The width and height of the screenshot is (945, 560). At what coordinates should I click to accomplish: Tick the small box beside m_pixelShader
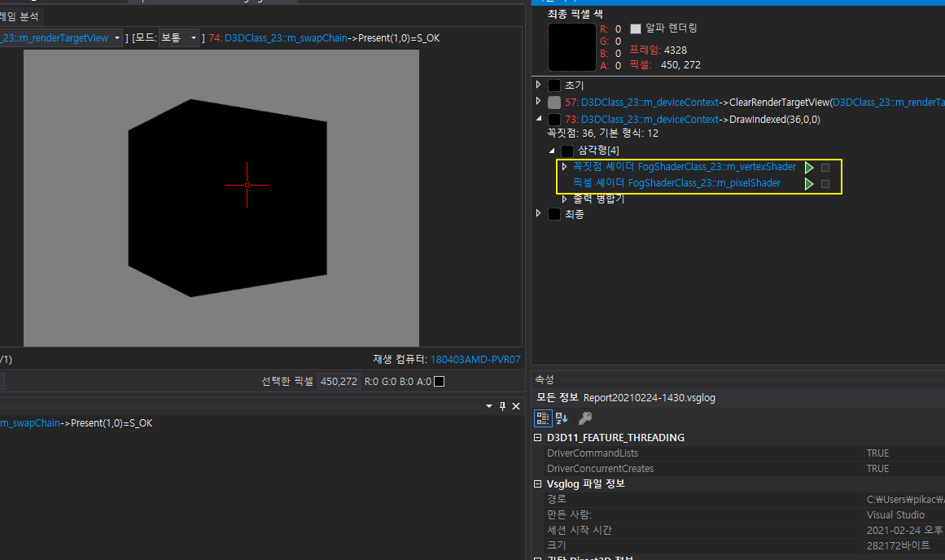tap(825, 184)
